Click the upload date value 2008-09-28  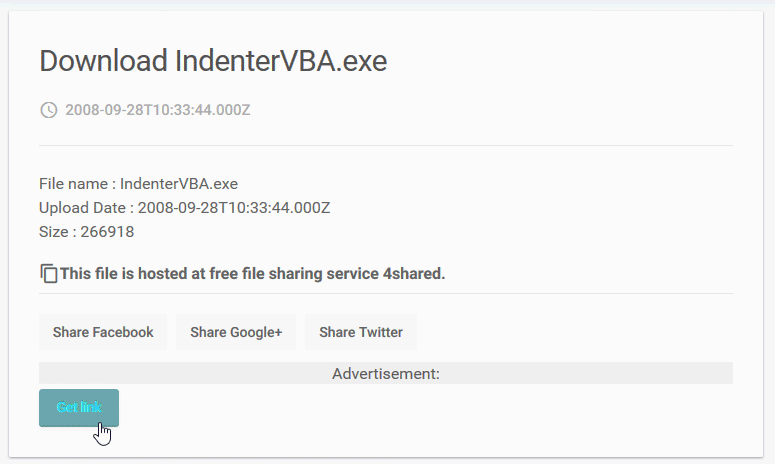[x=234, y=208]
